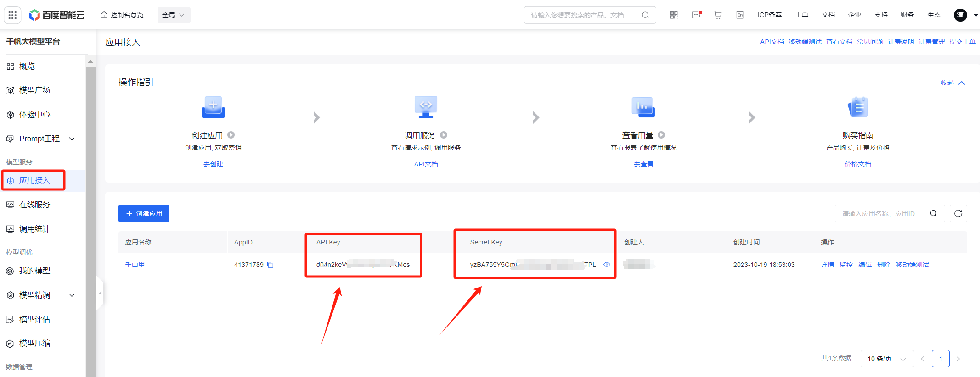980x377 pixels.
Task: Click the 购买指南 step illustration icon
Action: tap(857, 107)
